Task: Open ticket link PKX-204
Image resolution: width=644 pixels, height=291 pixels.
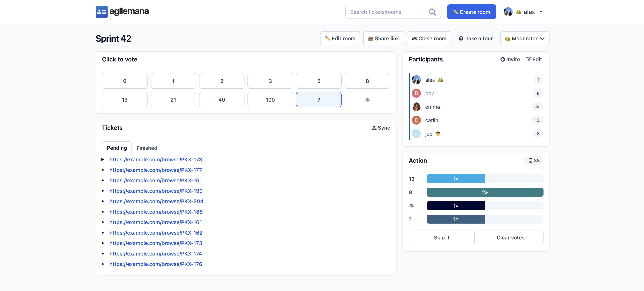Action: click(x=156, y=201)
